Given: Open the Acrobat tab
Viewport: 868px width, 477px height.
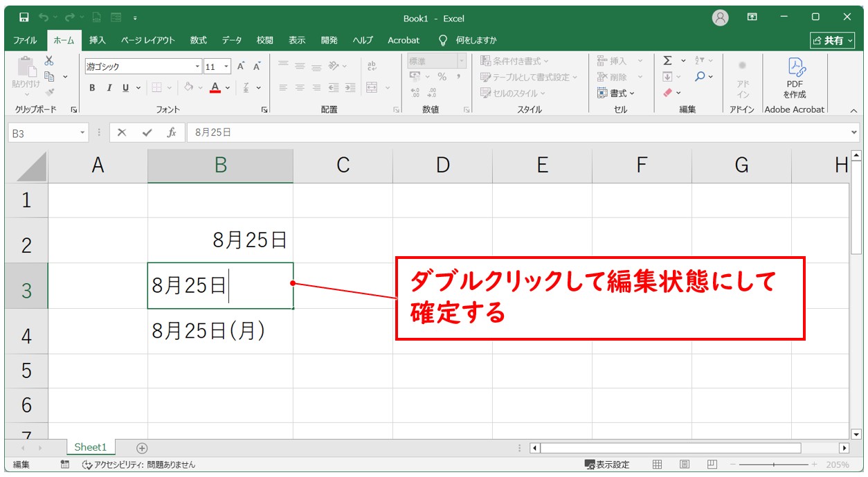Looking at the screenshot, I should [404, 40].
